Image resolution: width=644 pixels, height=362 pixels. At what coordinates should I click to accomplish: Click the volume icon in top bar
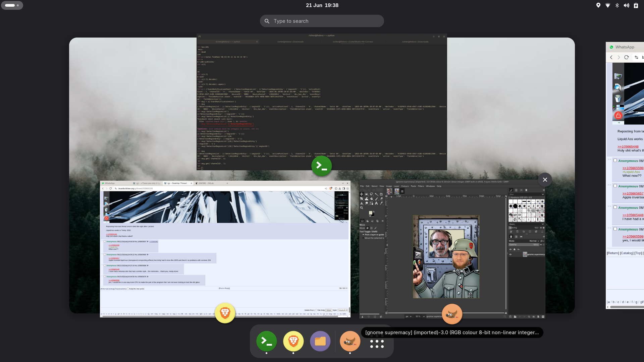coord(626,5)
